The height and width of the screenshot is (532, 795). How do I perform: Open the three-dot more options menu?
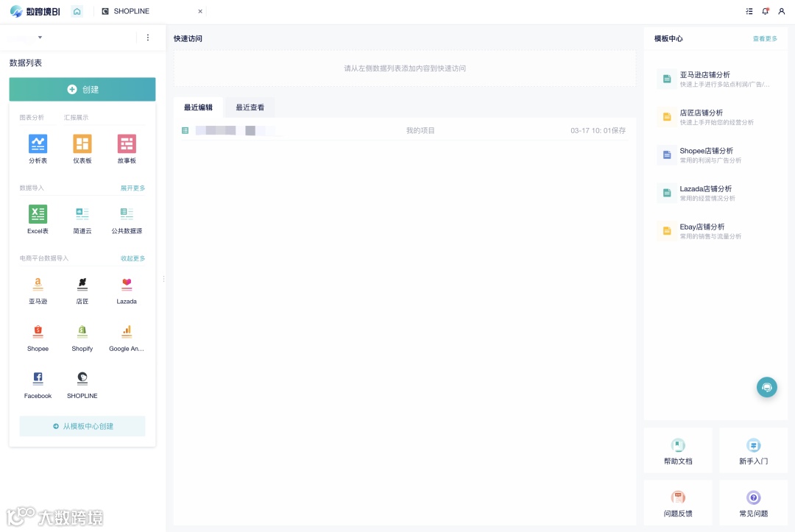pos(147,38)
